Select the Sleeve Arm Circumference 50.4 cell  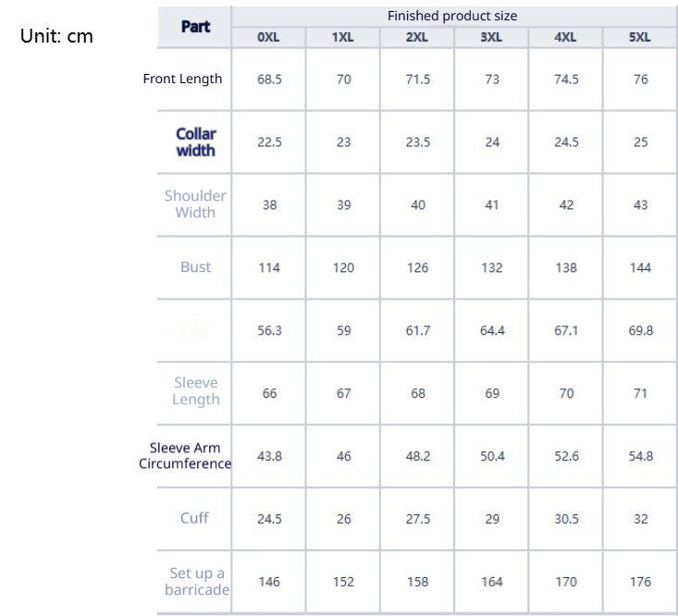(492, 456)
